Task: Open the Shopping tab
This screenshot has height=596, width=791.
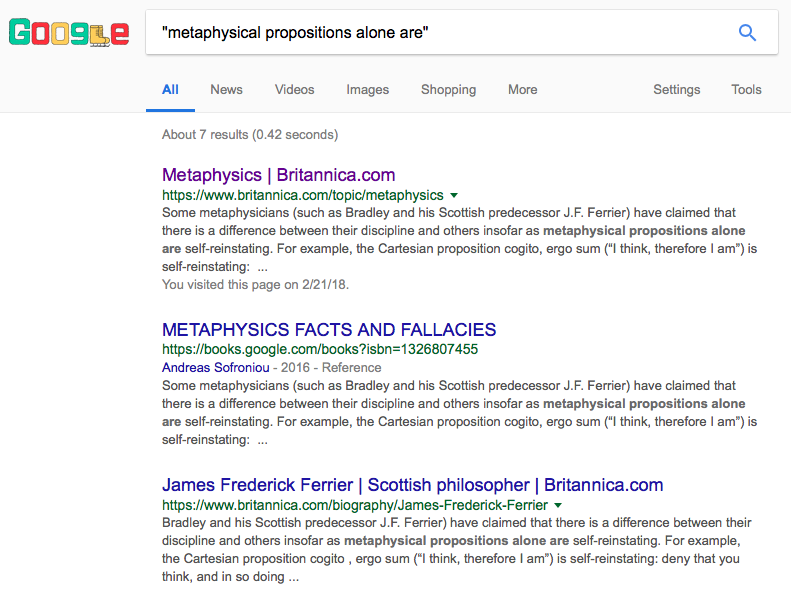Action: click(448, 90)
